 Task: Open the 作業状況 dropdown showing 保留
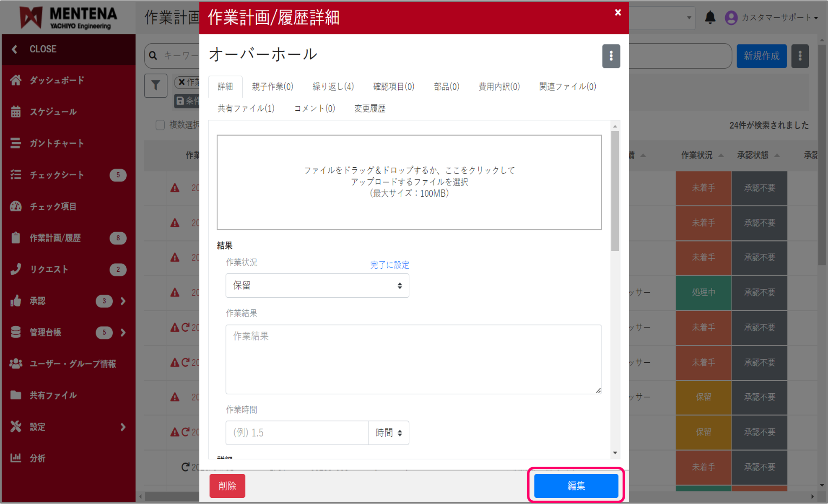(x=317, y=286)
